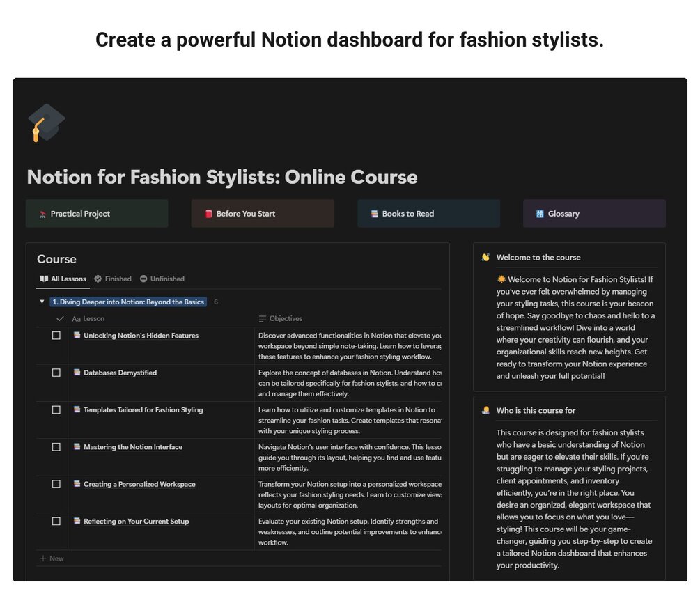Collapse the Diving Deeper into Notion group
The height and width of the screenshot is (594, 700).
pos(42,302)
